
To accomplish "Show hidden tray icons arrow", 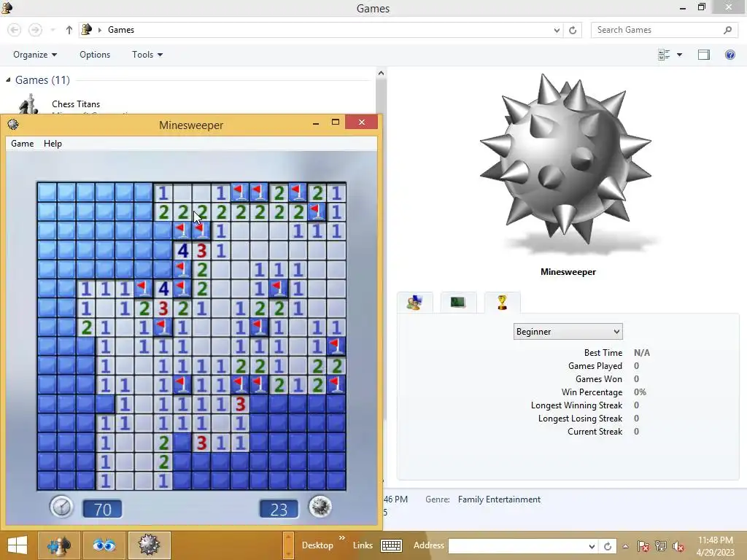I will pos(625,546).
